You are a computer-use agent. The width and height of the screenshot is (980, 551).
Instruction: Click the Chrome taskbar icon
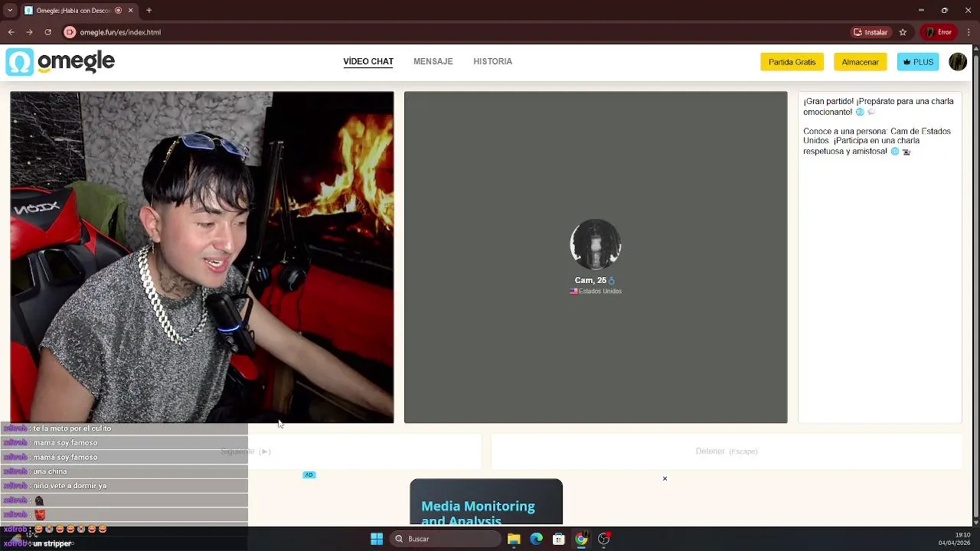581,539
